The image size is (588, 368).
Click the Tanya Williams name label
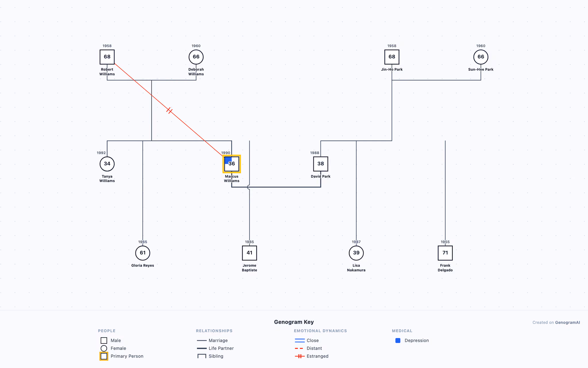[x=107, y=179]
